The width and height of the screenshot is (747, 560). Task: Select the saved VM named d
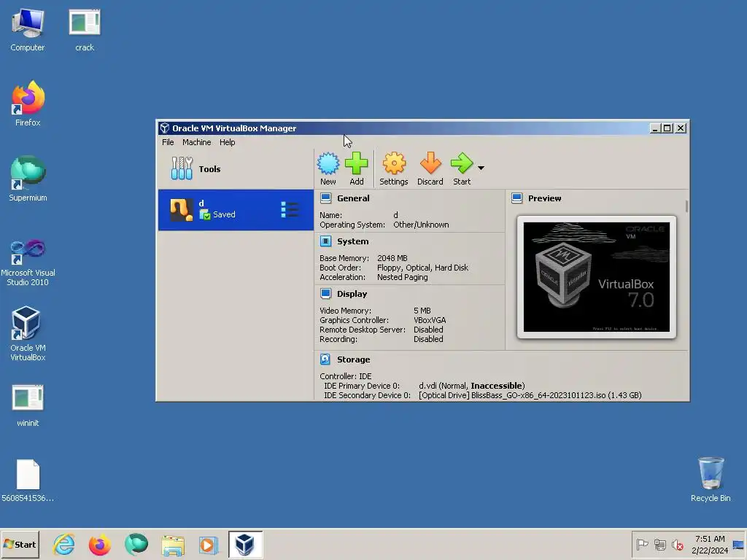[236, 210]
